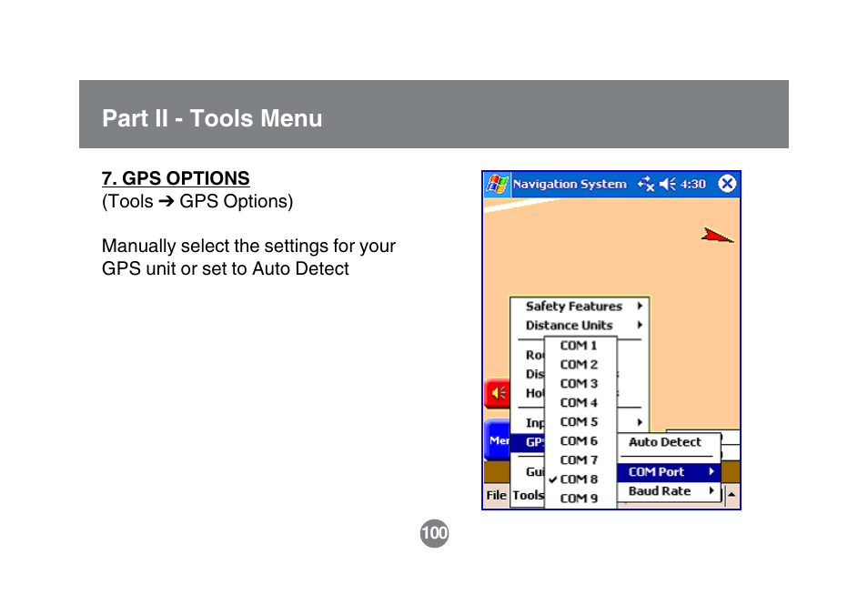Screen dimensions: 868x605
Task: Tap the blue Menu button
Action: [x=497, y=440]
